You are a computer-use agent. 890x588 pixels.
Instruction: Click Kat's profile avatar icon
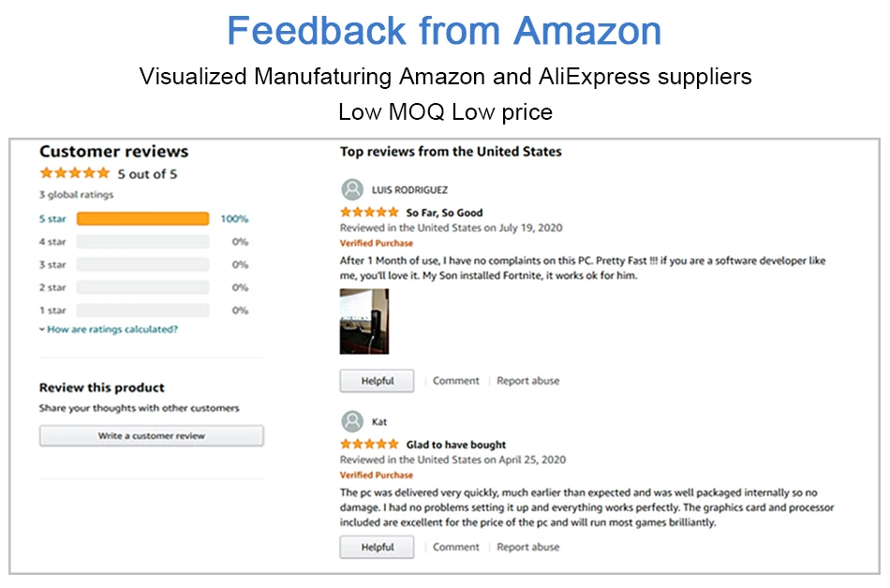[352, 421]
